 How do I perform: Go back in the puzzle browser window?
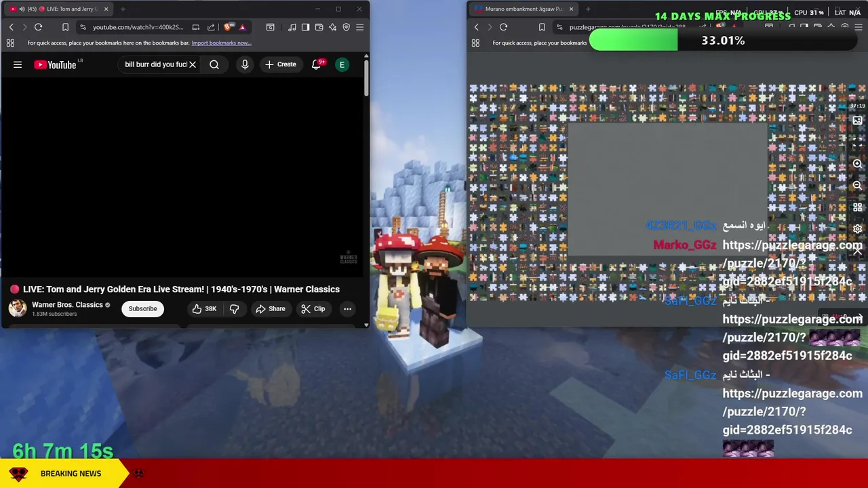point(476,27)
